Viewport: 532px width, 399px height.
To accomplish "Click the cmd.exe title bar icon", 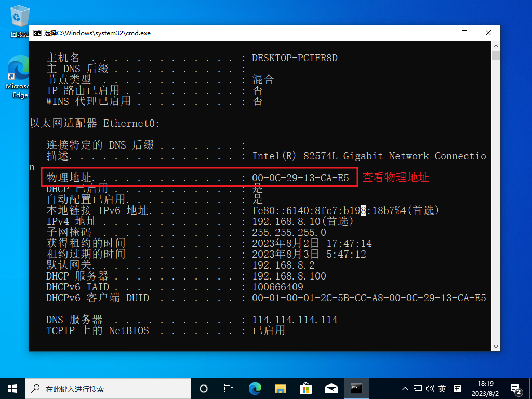I will pos(37,33).
